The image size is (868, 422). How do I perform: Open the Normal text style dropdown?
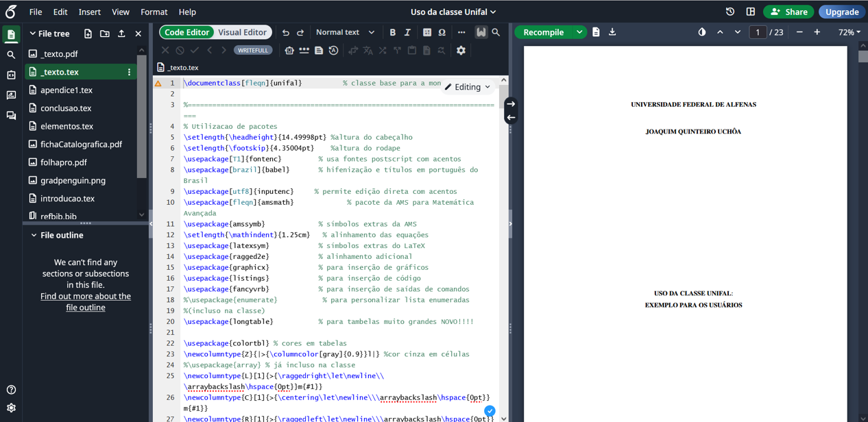pos(346,32)
